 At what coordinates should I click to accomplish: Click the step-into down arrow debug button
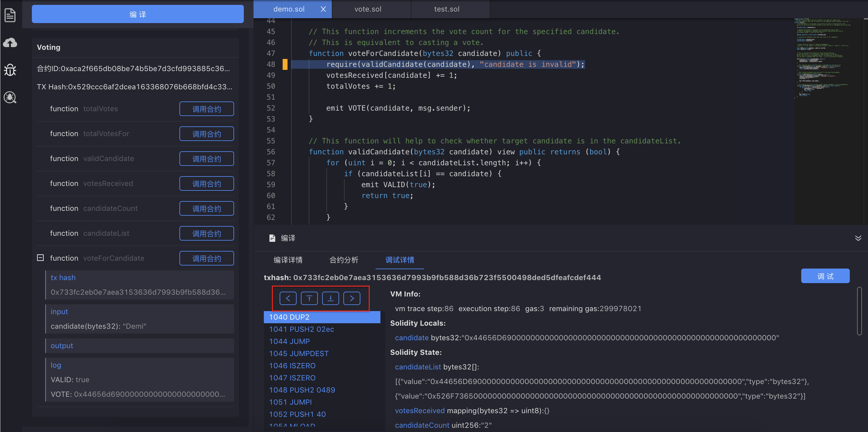pyautogui.click(x=330, y=298)
